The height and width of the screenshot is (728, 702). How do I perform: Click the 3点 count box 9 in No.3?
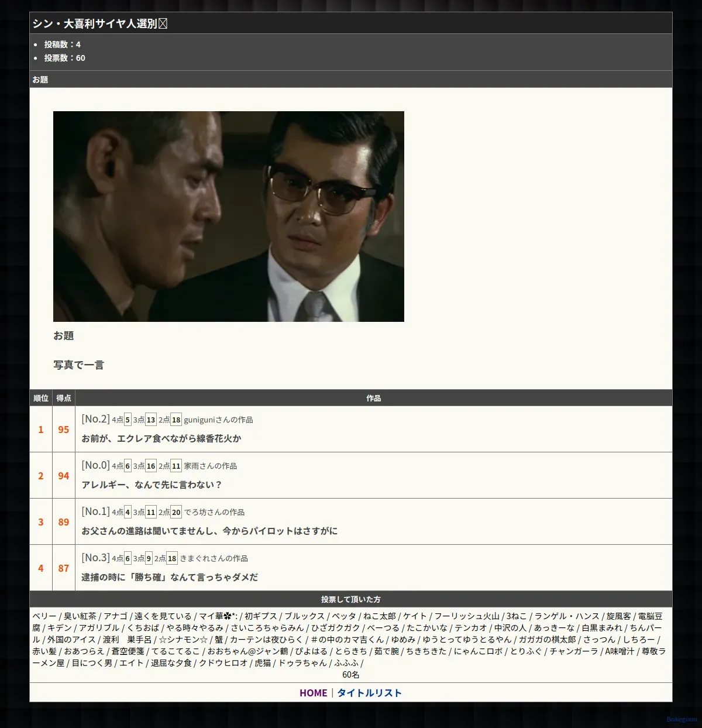149,558
